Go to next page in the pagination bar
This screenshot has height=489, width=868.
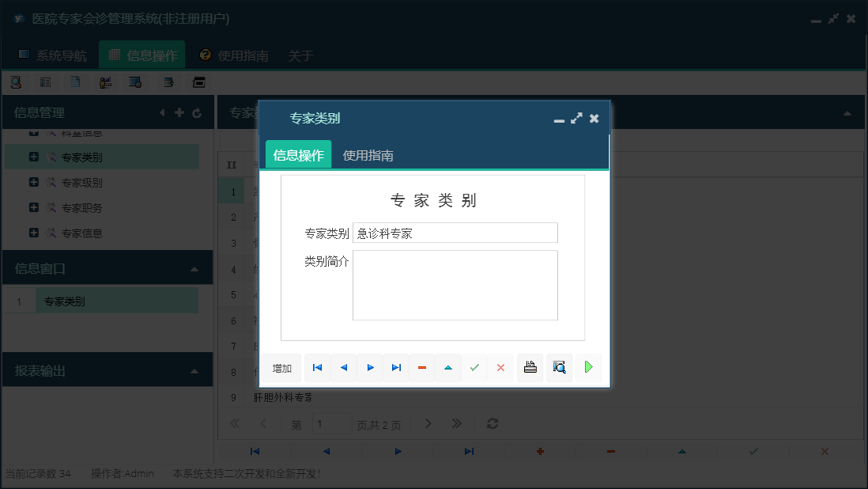(428, 423)
